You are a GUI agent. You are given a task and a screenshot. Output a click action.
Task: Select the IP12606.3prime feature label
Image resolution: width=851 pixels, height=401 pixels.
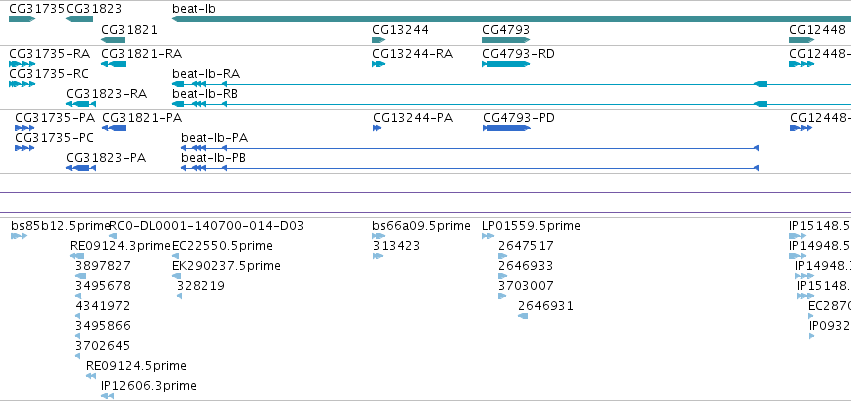click(x=149, y=386)
